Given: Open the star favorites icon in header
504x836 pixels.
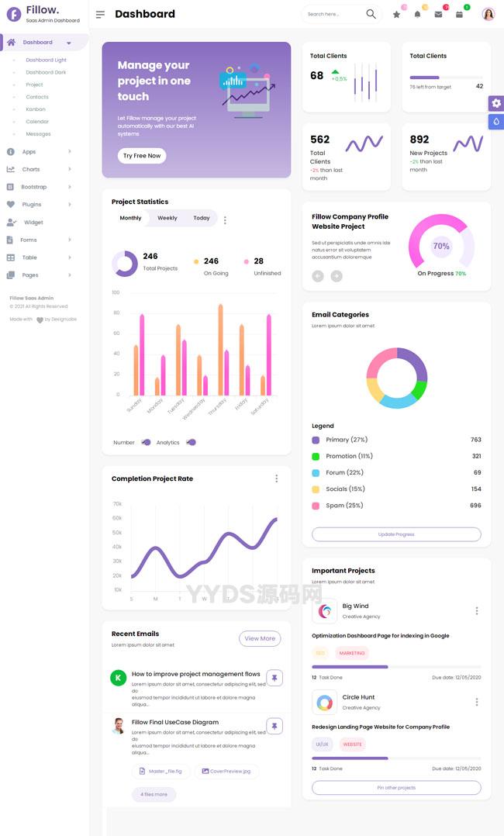Looking at the screenshot, I should pyautogui.click(x=396, y=14).
